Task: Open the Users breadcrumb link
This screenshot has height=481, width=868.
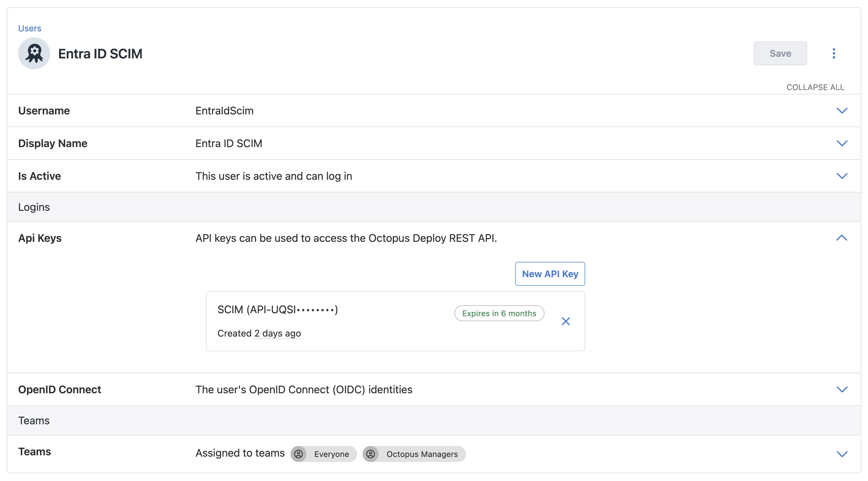Action: [30, 28]
